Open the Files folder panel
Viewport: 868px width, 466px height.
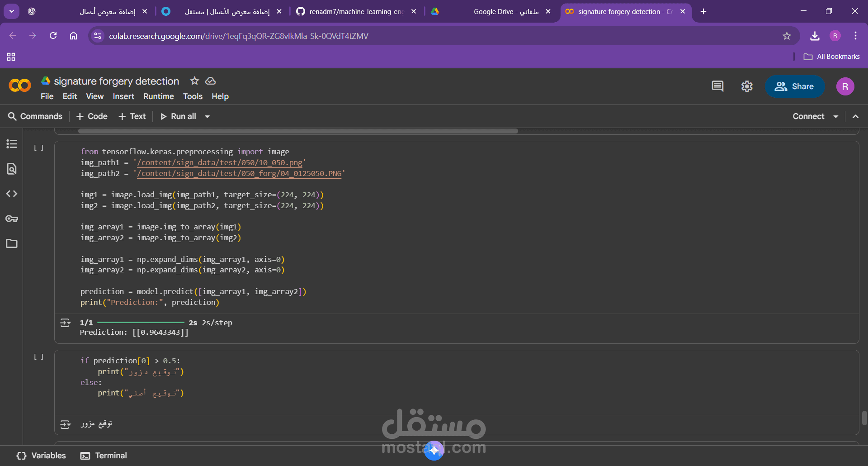[x=12, y=243]
